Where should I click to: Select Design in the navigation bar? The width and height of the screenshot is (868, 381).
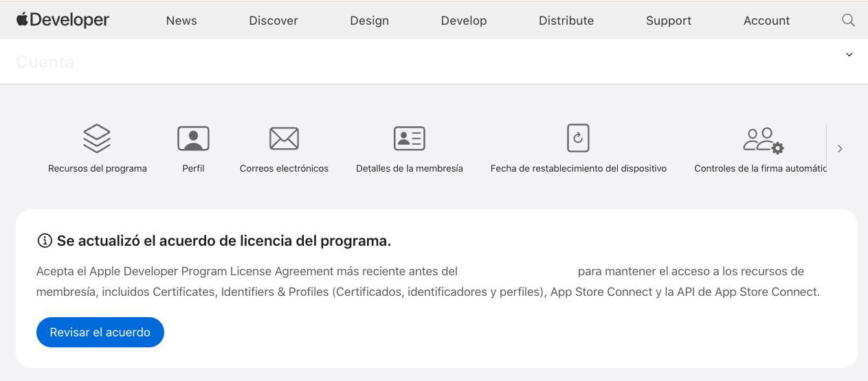370,21
